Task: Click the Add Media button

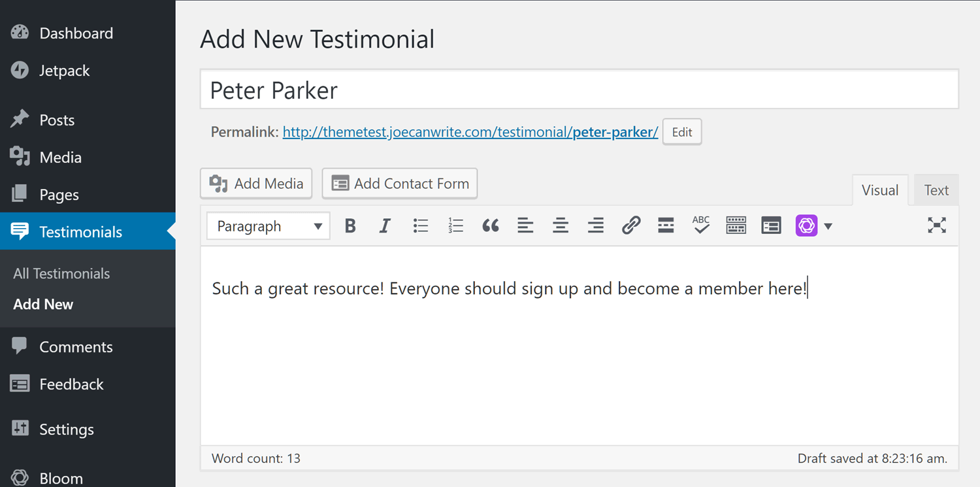Action: [256, 184]
